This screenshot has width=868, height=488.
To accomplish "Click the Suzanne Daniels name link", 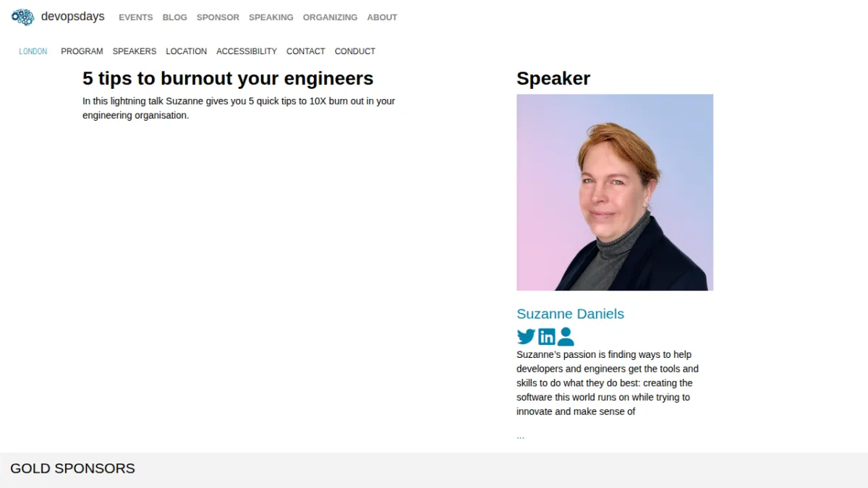I will tap(570, 314).
